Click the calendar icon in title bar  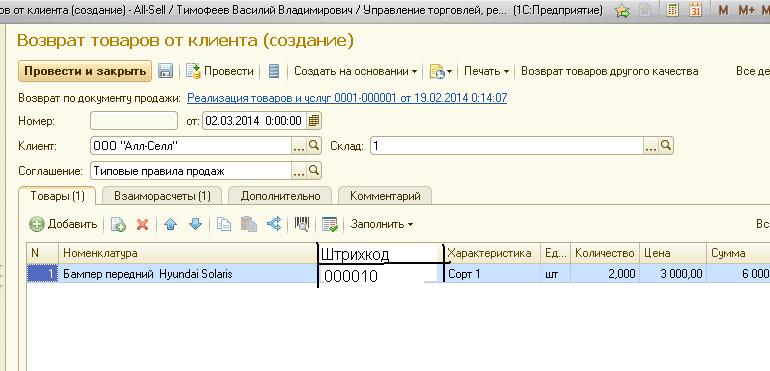(x=695, y=9)
